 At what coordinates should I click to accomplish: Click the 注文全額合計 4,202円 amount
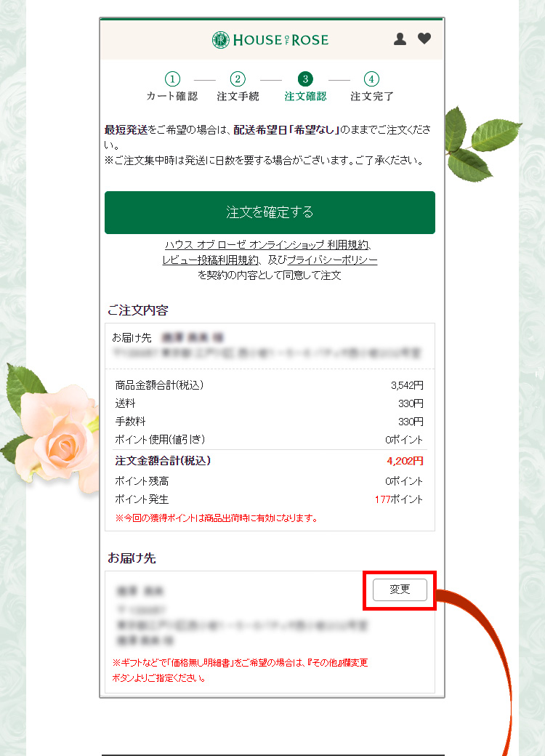405,461
